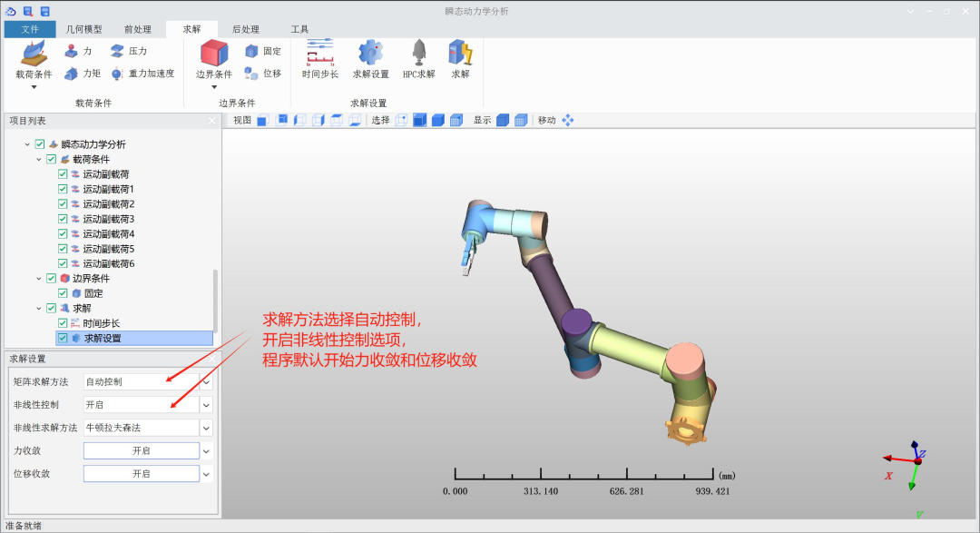This screenshot has width=980, height=533.
Task: Launch the HPC求解 rocket tool
Action: pyautogui.click(x=418, y=59)
